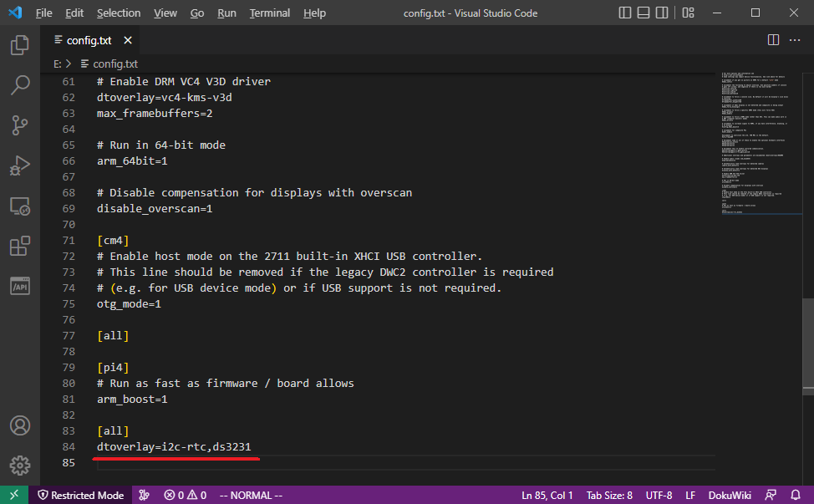The width and height of the screenshot is (814, 504).
Task: Change end of line sequence LF
Action: pos(690,495)
